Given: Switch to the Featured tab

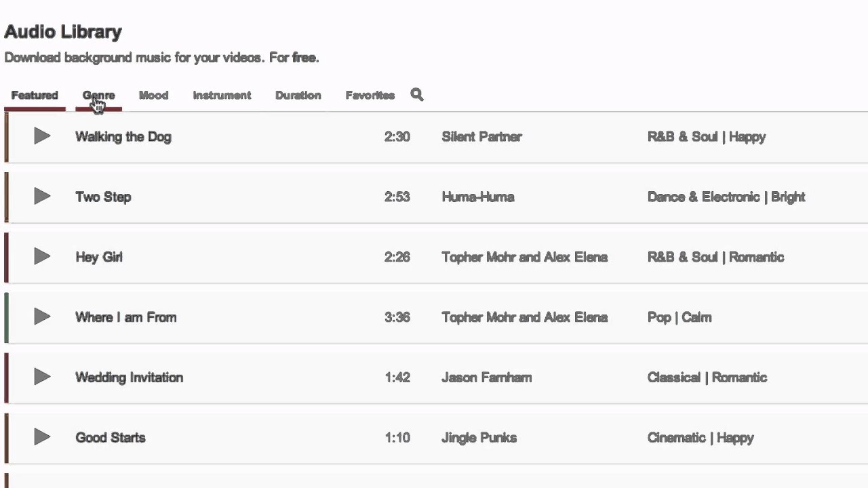Looking at the screenshot, I should click(x=35, y=96).
